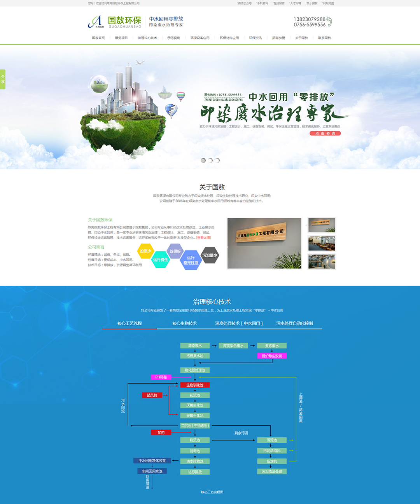
Task: Open the 查看详细 link in about section
Action: 204,238
